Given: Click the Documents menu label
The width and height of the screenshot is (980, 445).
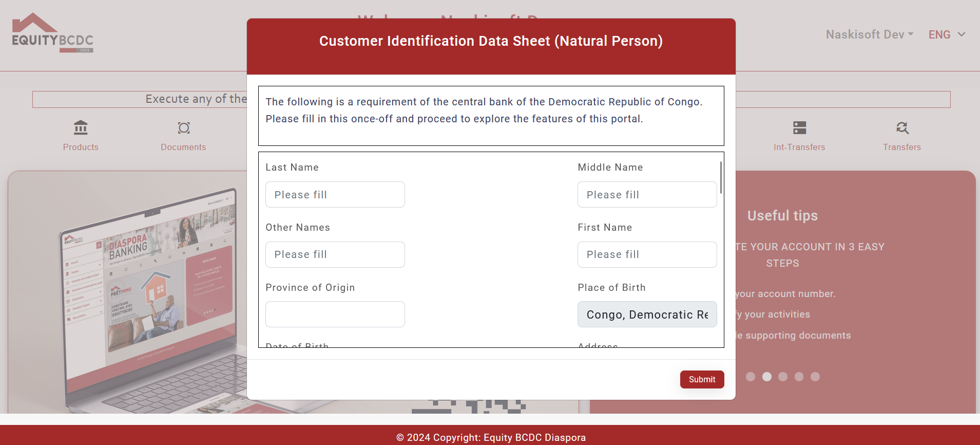Looking at the screenshot, I should point(183,147).
